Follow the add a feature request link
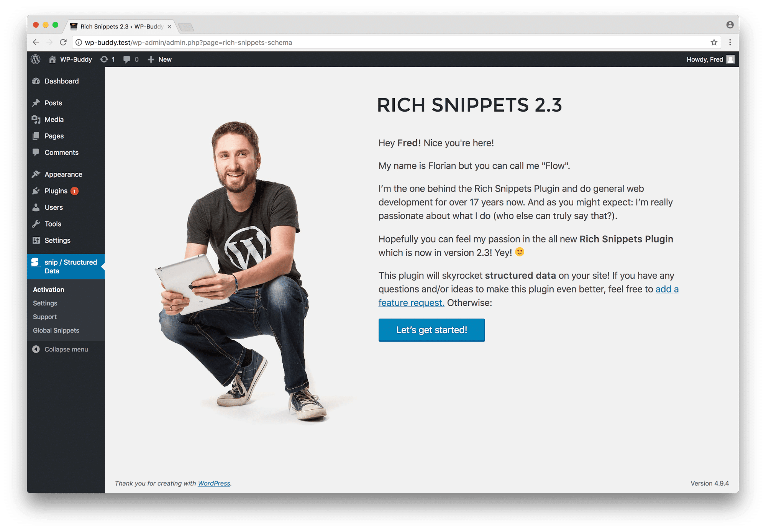This screenshot has height=532, width=766. click(x=528, y=296)
